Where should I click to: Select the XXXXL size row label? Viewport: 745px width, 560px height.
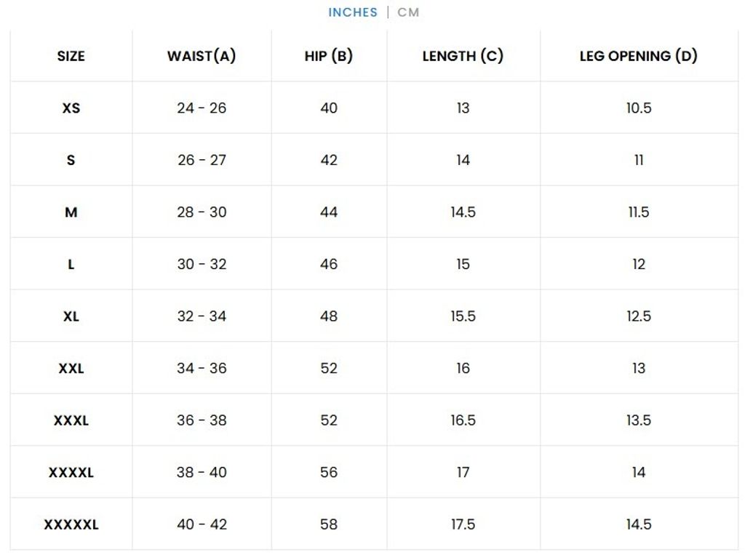click(71, 473)
